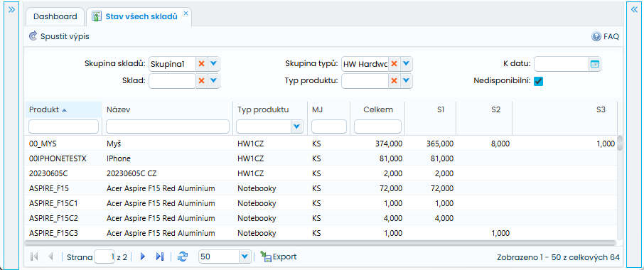This screenshot has height=270, width=644.
Task: Switch to the Dashboard tab
Action: click(x=55, y=16)
